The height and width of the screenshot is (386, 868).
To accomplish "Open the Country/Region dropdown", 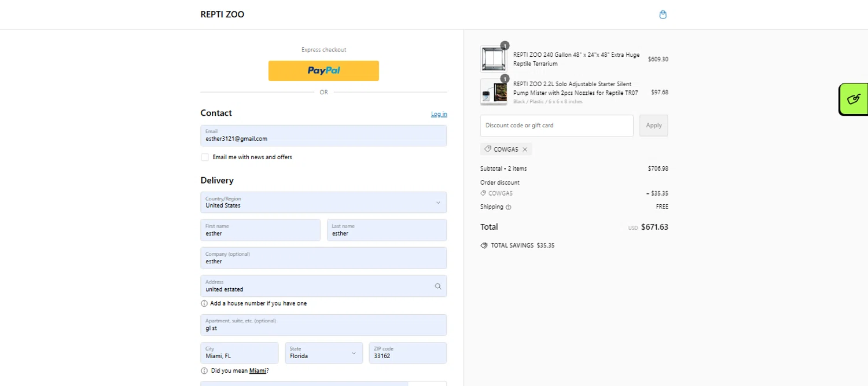I will pos(323,203).
